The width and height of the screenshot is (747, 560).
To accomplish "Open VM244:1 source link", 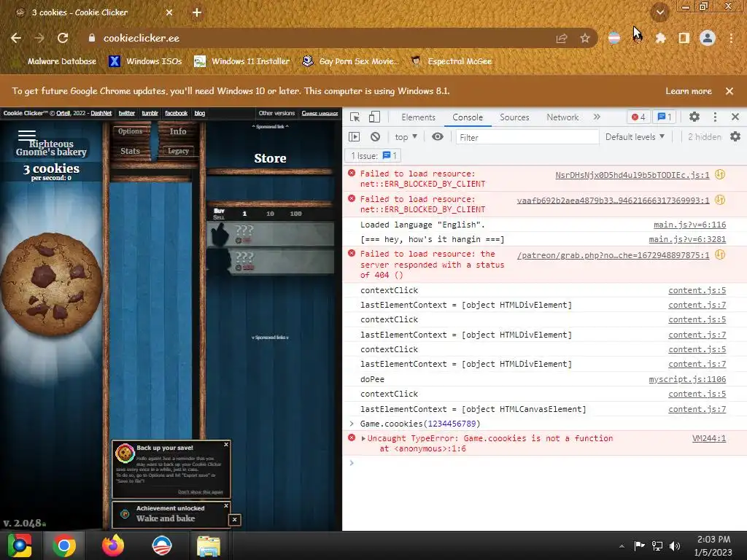I will pyautogui.click(x=709, y=438).
